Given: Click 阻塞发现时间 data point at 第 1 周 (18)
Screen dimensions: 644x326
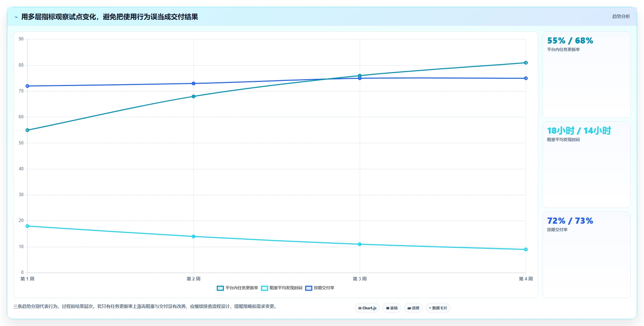Looking at the screenshot, I should click(28, 226).
